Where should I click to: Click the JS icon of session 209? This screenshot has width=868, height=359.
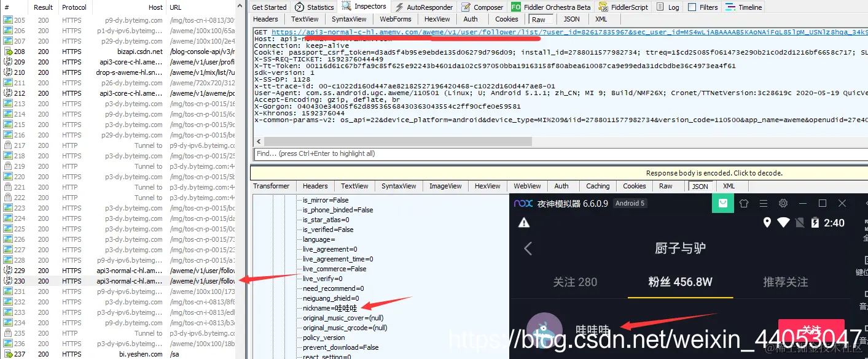point(8,62)
